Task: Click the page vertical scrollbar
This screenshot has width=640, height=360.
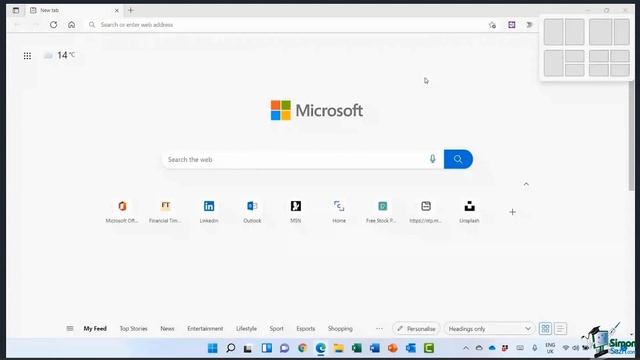Action: coord(631,135)
